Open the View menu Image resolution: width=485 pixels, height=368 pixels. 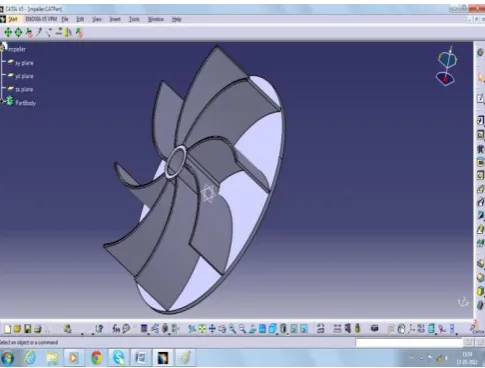click(97, 19)
